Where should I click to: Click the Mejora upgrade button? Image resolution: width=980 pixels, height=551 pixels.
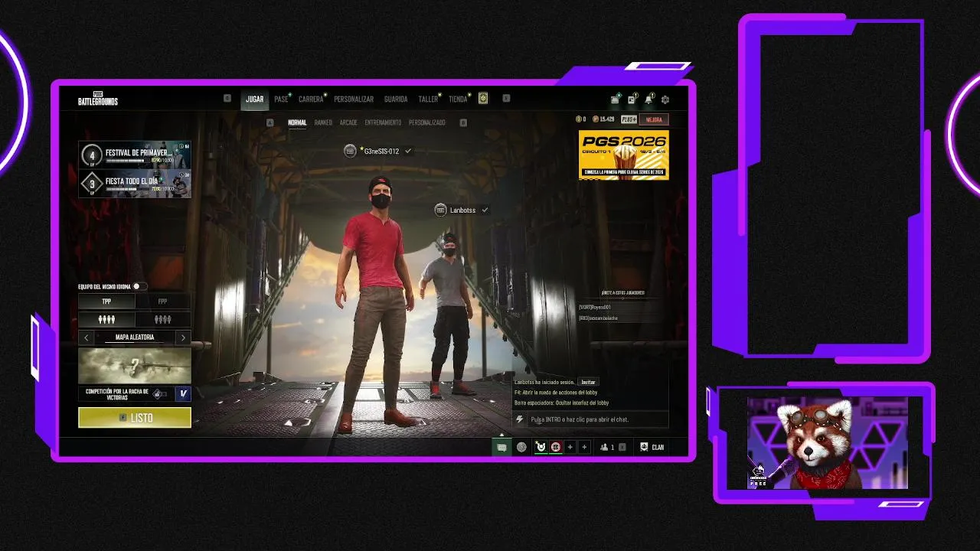654,119
